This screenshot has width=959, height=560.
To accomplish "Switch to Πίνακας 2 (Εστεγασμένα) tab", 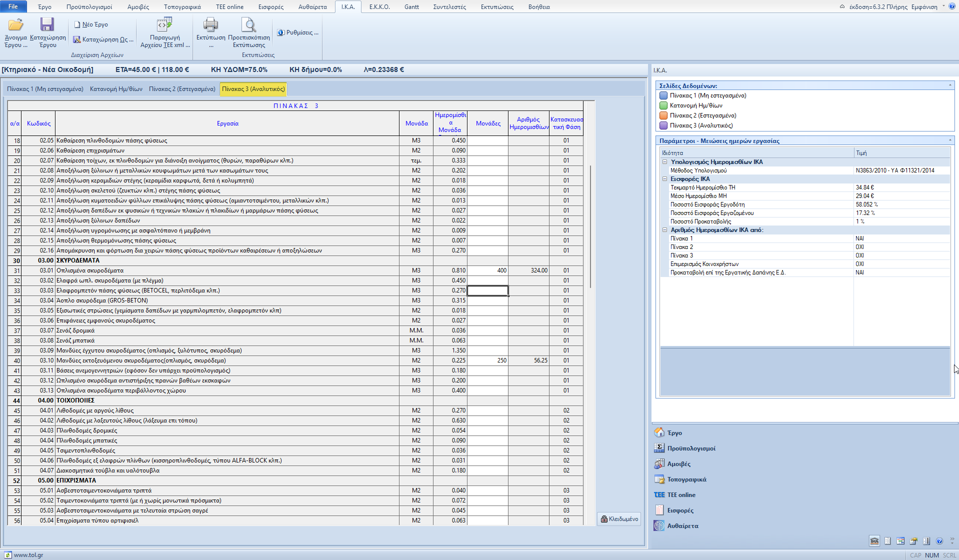I will tap(182, 89).
